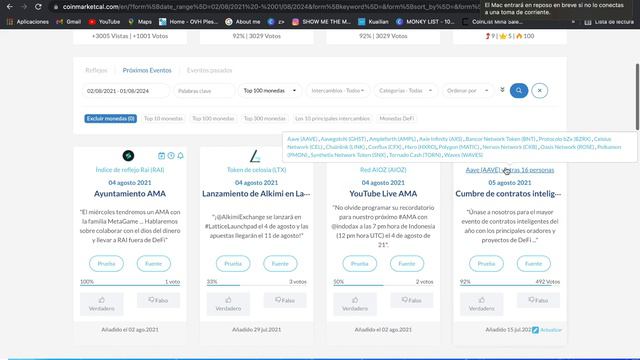Image resolution: width=640 pixels, height=360 pixels.
Task: Click the Reflex Index RAI coin logo
Action: tap(128, 156)
